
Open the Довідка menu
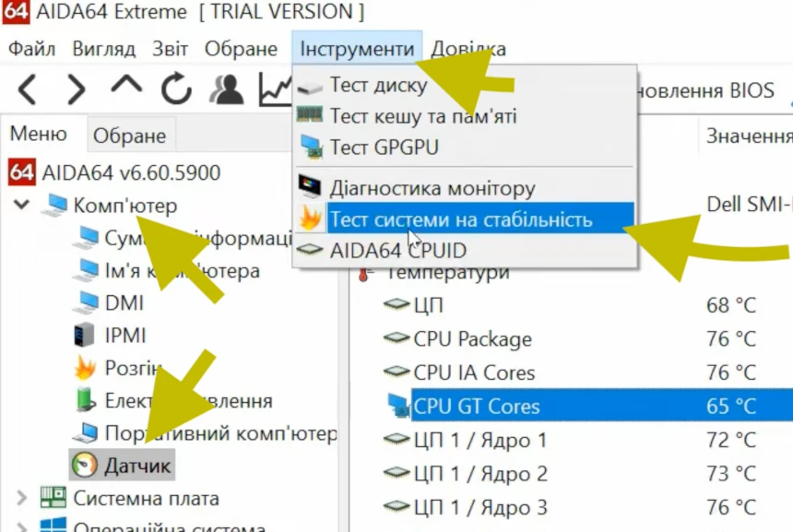coord(468,49)
